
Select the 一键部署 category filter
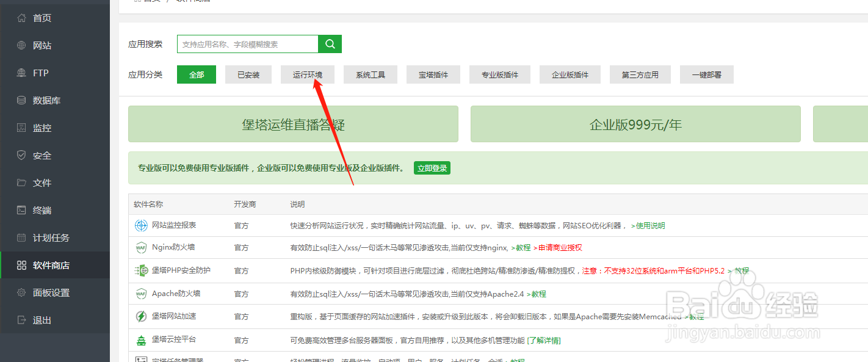click(x=707, y=74)
